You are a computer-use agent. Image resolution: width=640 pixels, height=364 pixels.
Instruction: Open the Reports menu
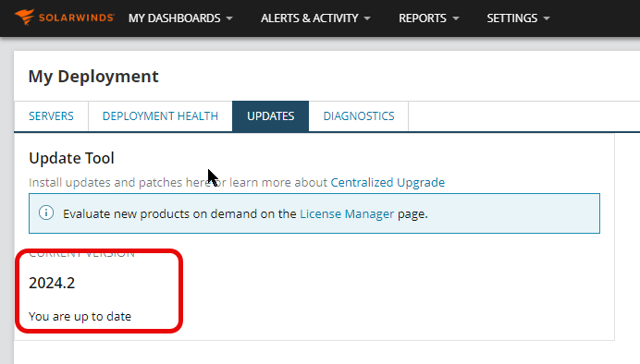click(428, 18)
